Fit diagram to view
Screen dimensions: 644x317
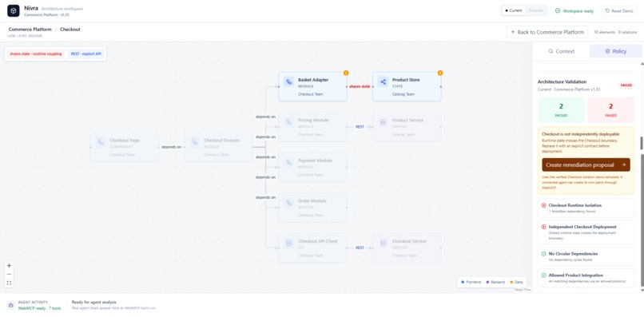click(x=9, y=283)
